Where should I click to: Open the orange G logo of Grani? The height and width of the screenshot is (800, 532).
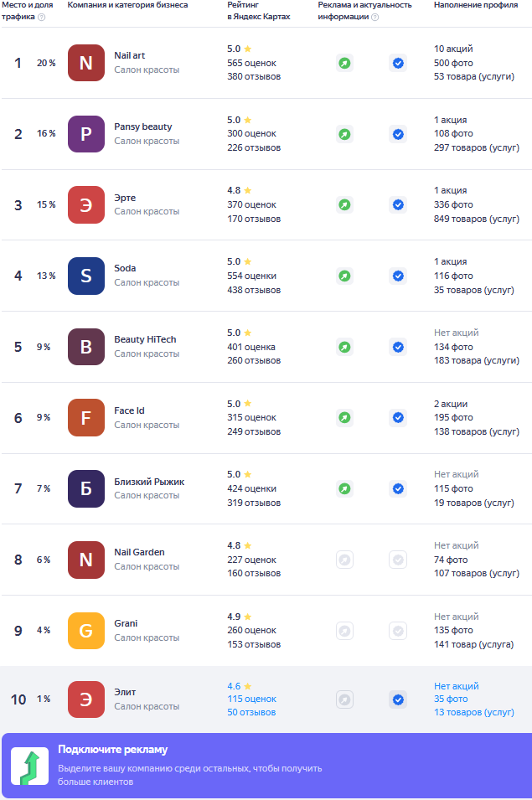click(x=86, y=631)
